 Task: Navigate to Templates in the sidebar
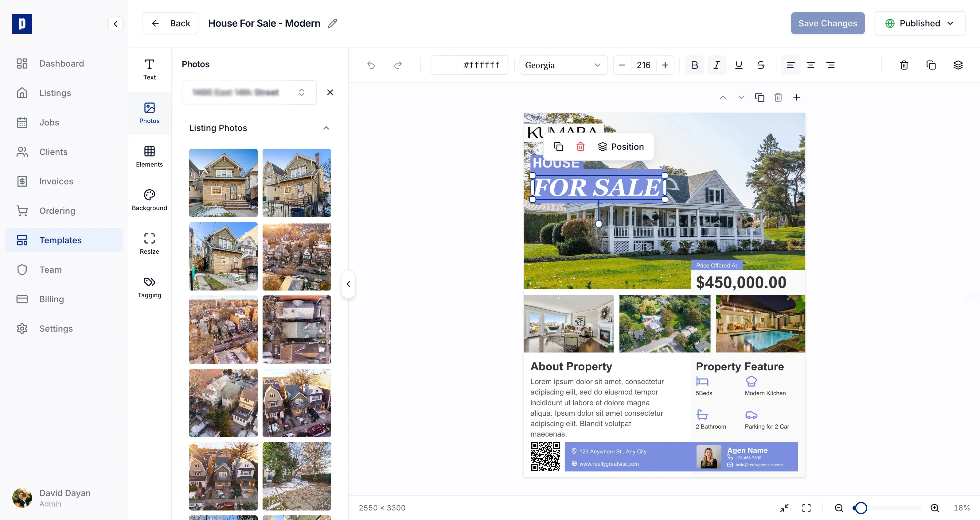(60, 240)
